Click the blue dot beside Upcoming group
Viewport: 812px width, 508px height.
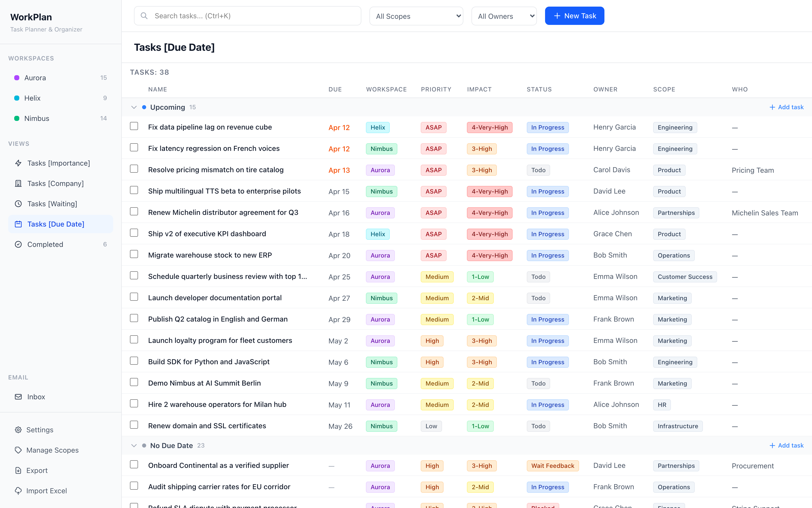(144, 107)
